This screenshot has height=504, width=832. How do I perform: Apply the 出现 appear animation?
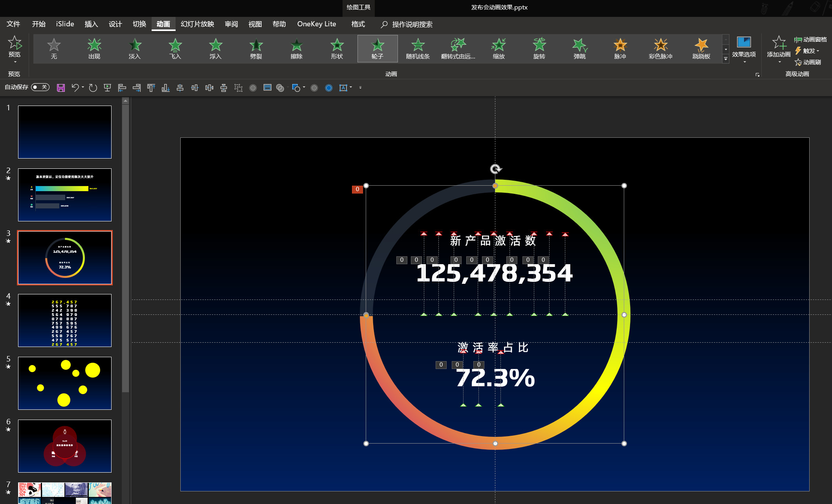click(x=94, y=49)
